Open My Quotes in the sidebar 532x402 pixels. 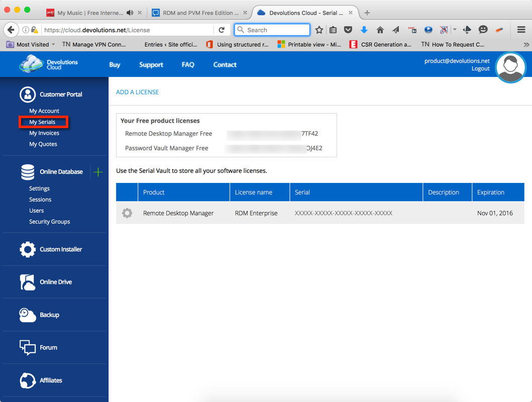click(43, 144)
